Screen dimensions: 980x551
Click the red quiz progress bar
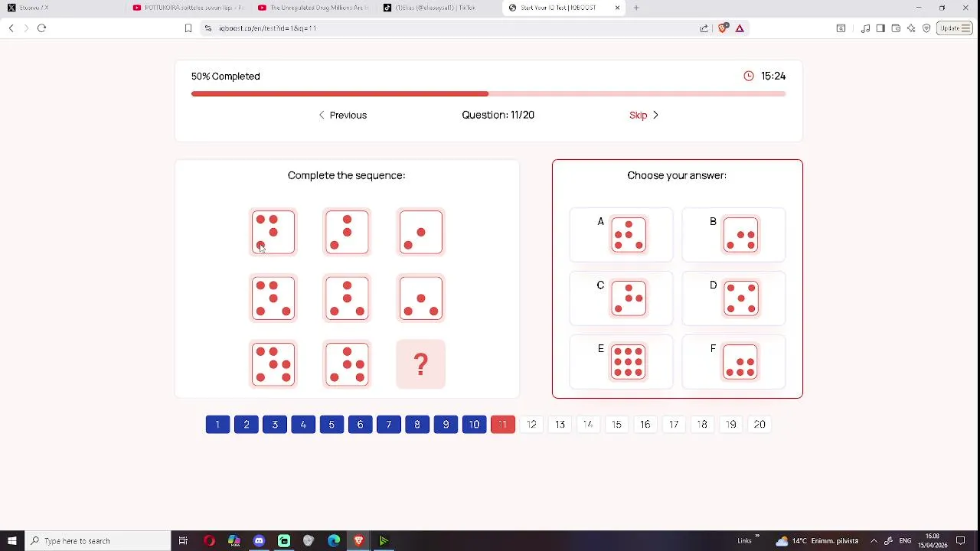coord(488,94)
